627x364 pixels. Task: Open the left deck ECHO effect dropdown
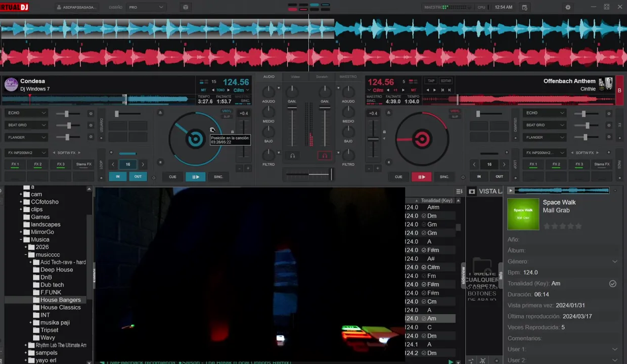(x=26, y=113)
